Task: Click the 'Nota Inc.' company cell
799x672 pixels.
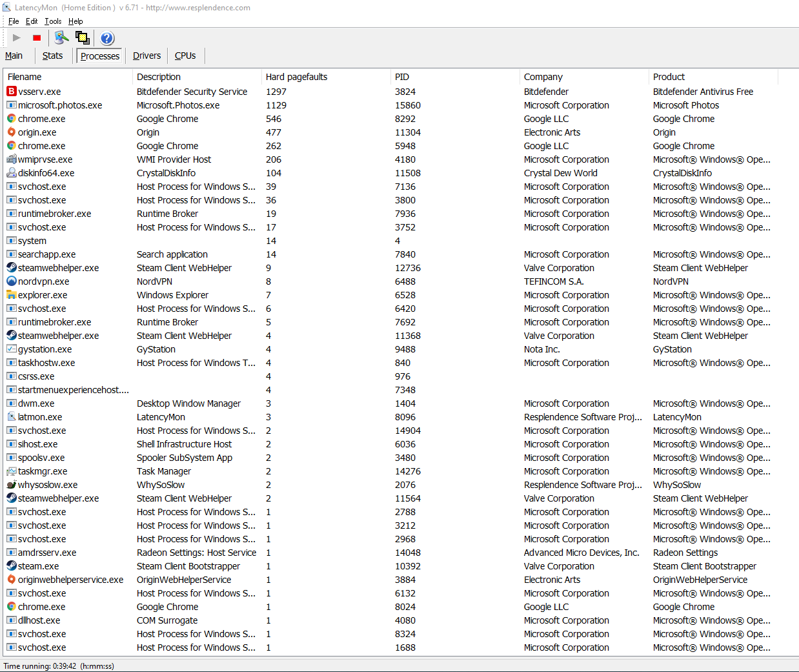Action: 542,349
